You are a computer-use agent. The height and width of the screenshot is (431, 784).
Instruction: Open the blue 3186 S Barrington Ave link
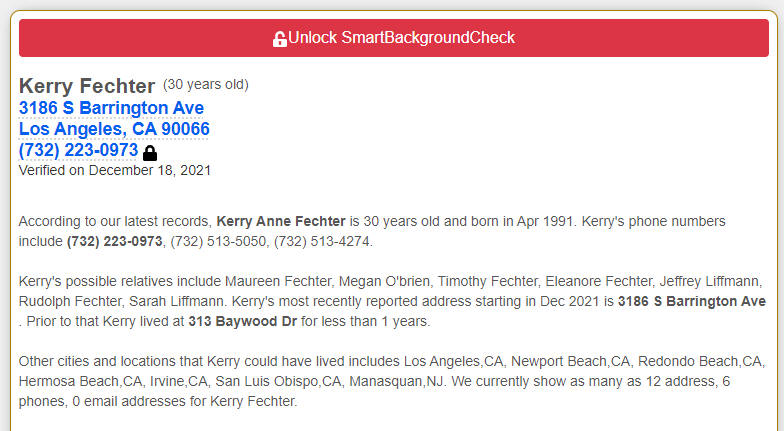tap(111, 108)
